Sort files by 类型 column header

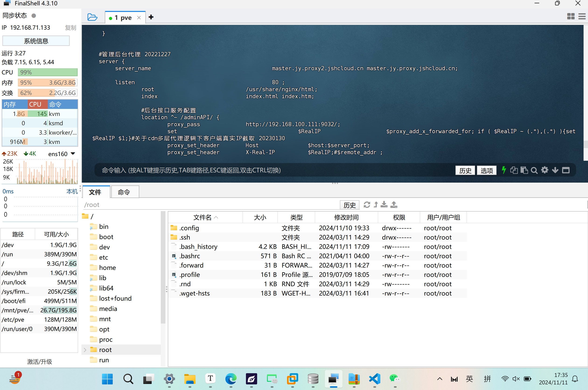point(296,217)
